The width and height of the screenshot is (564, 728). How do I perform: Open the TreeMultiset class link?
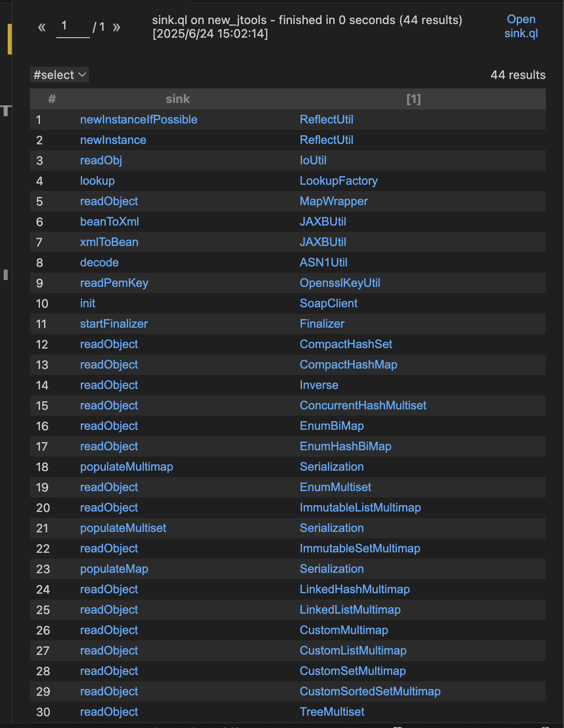pyautogui.click(x=332, y=712)
